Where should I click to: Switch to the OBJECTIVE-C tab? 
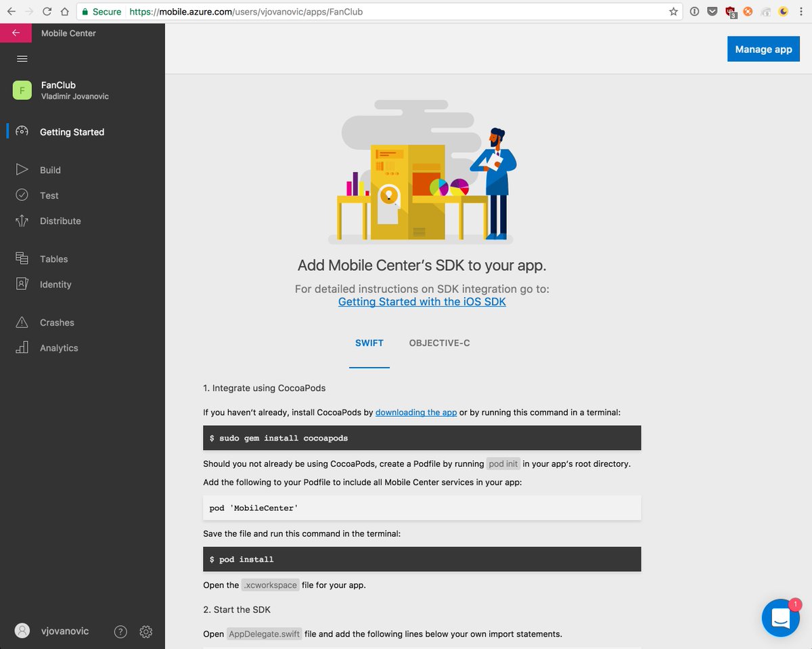(439, 343)
